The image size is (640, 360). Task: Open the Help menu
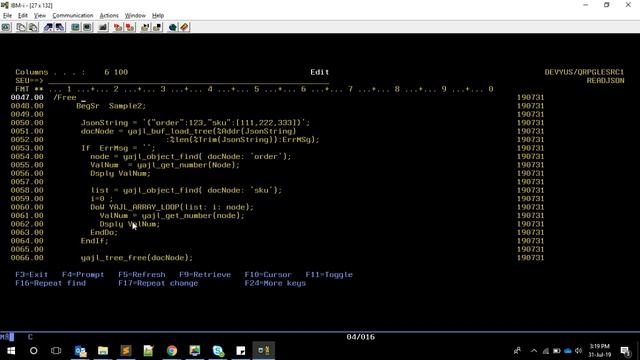tap(158, 16)
